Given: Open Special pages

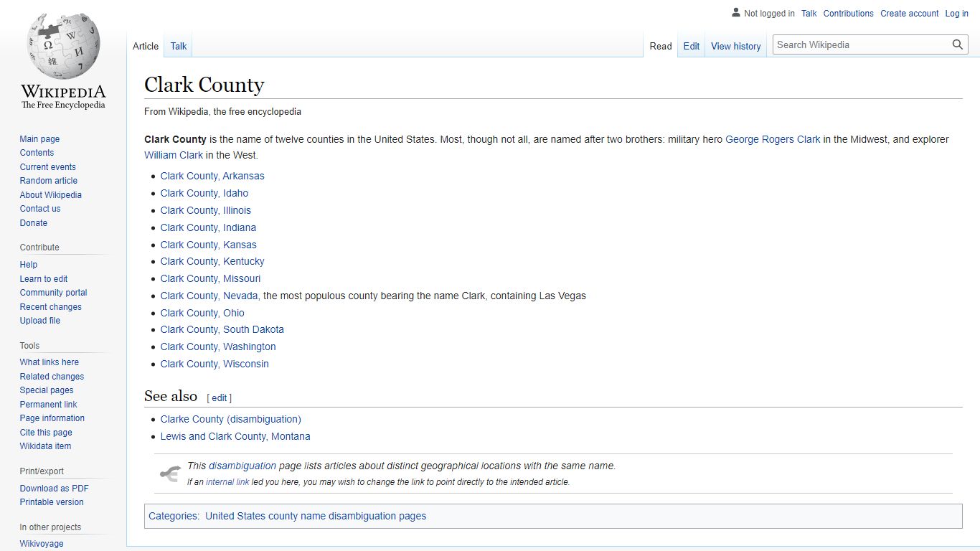Looking at the screenshot, I should [47, 390].
